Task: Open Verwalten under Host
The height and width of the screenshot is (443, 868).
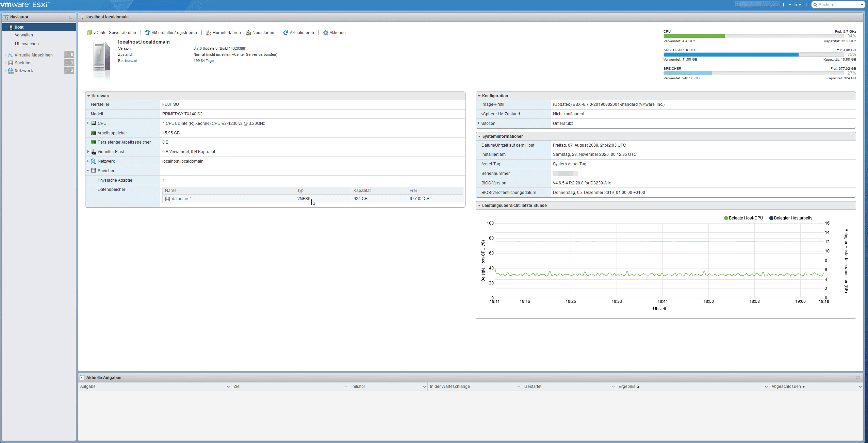Action: 24,35
